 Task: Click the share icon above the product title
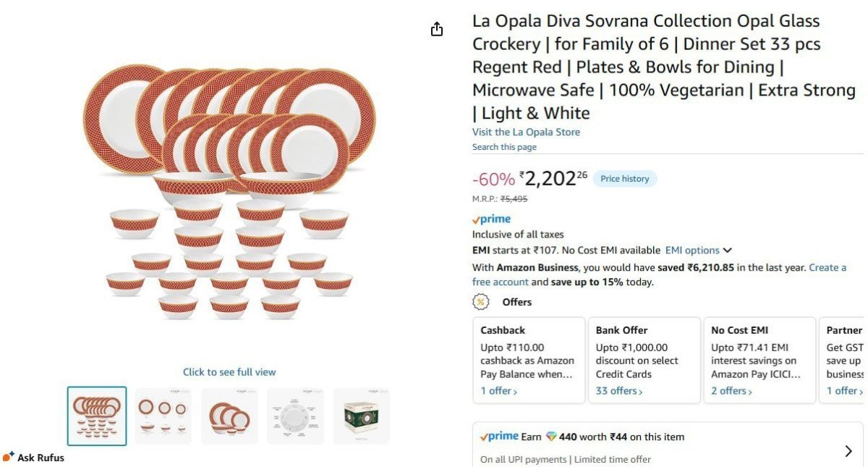pyautogui.click(x=436, y=29)
